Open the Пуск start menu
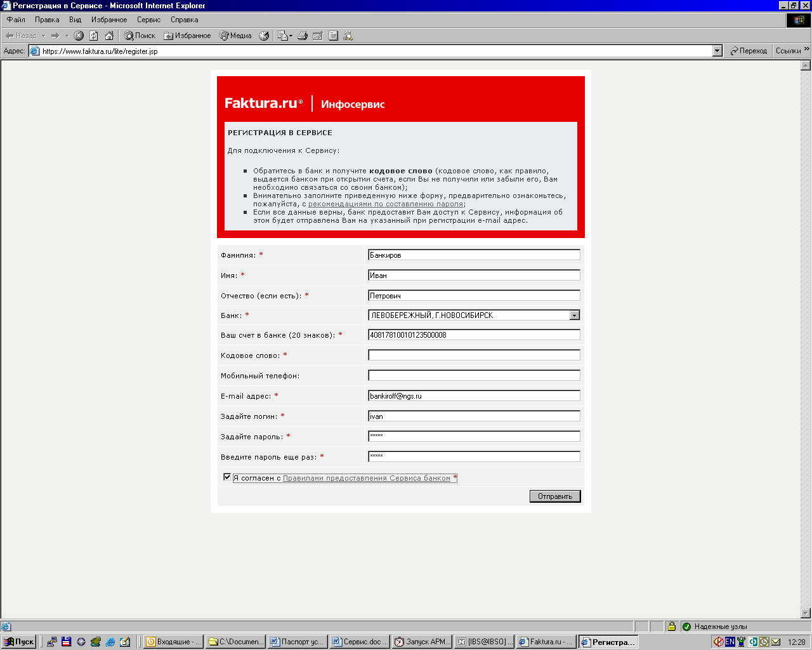Screen dimensions: 812x650 (19, 642)
